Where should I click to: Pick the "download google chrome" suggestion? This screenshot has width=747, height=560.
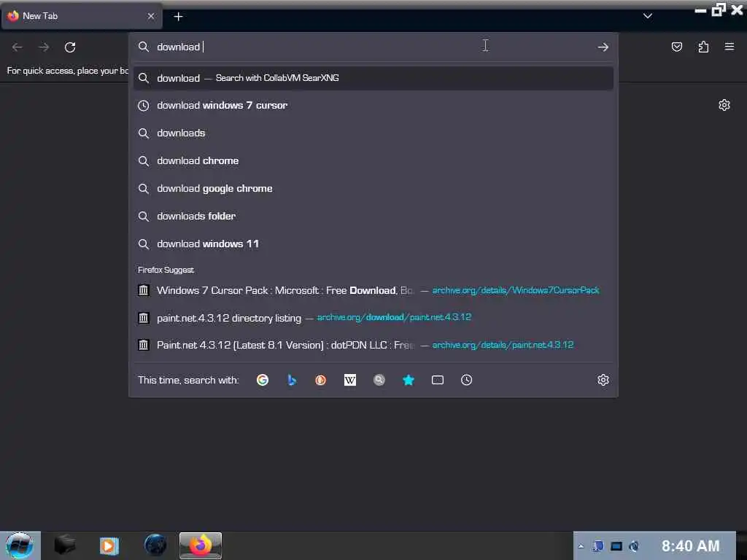[373, 188]
